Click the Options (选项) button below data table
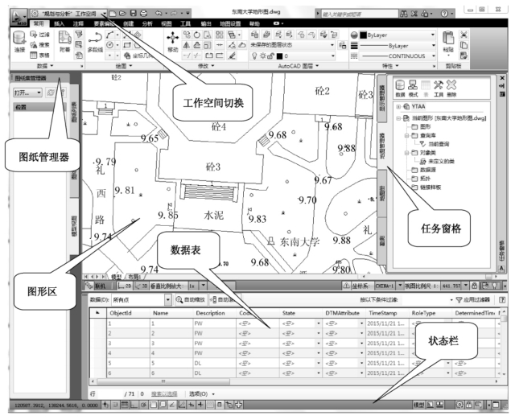 click(x=202, y=393)
